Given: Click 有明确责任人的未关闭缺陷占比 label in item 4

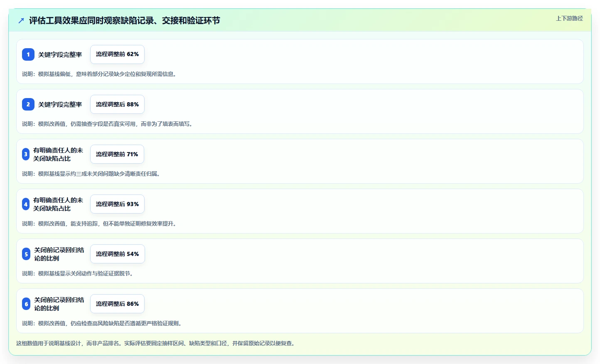Looking at the screenshot, I should pos(58,204).
